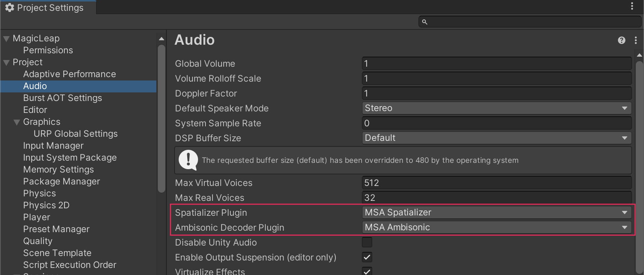Select the Project Settings tab
Screen dimensions: 644x275
tap(48, 7)
